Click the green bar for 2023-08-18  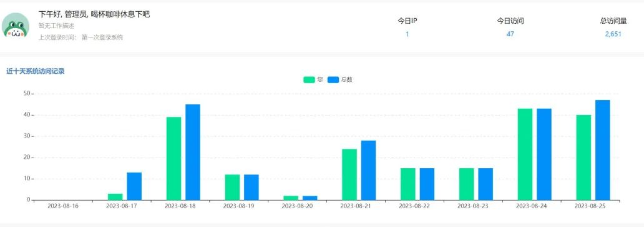[x=173, y=159]
